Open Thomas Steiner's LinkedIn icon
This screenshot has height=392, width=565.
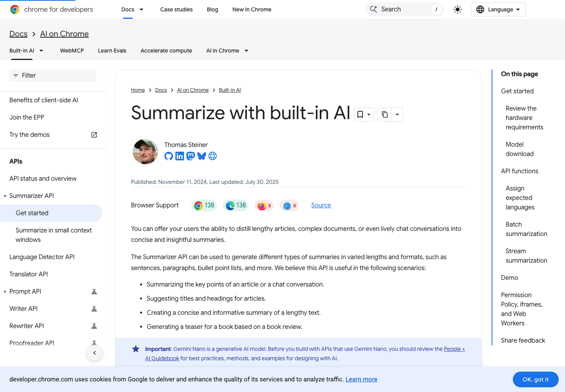(x=180, y=156)
